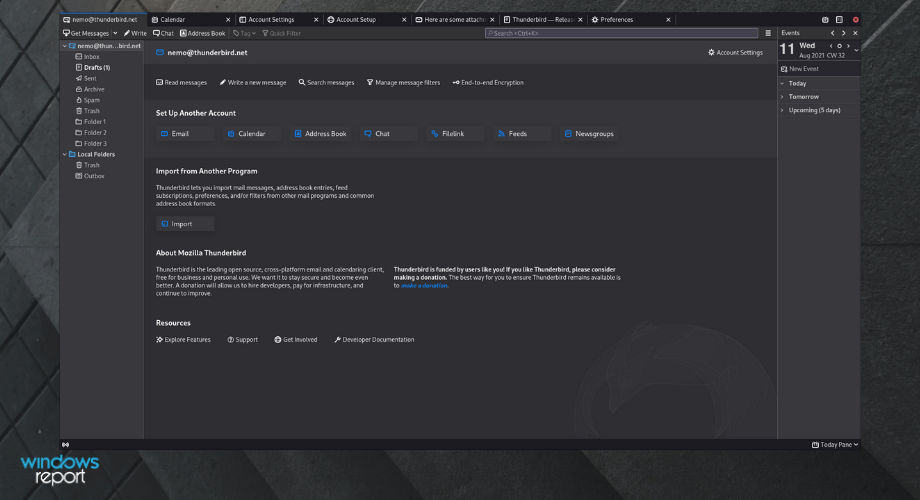Viewport: 920px width, 500px height.
Task: Select Folder 3 in folder tree
Action: click(x=91, y=144)
